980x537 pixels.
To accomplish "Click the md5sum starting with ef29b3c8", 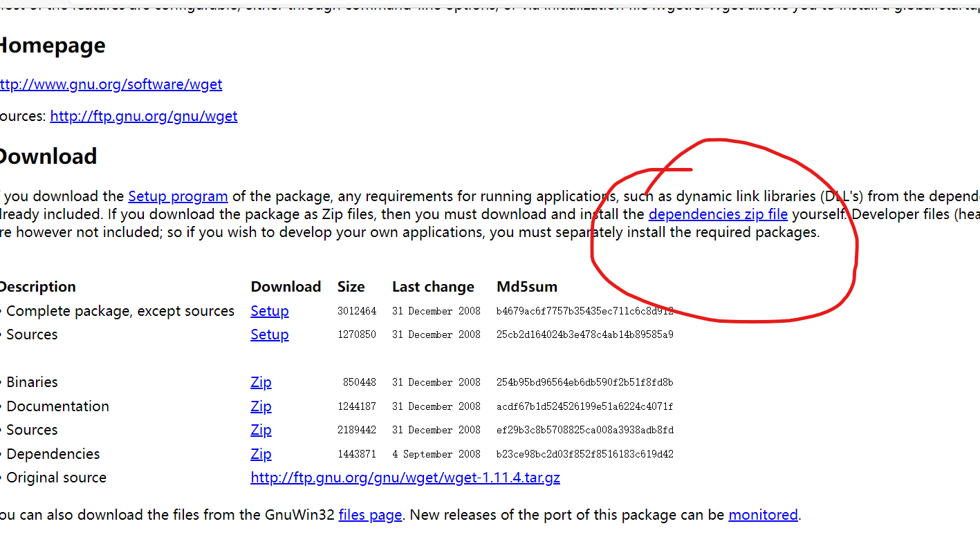I will coord(585,430).
